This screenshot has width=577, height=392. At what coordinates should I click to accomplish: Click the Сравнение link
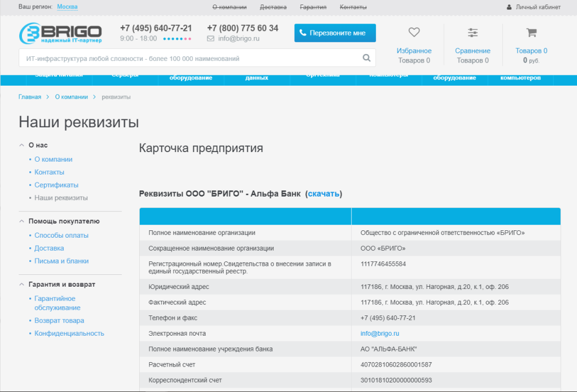(x=473, y=51)
